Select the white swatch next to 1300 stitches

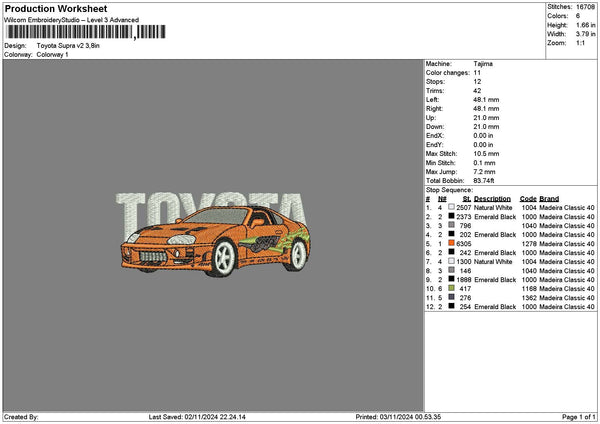click(452, 261)
